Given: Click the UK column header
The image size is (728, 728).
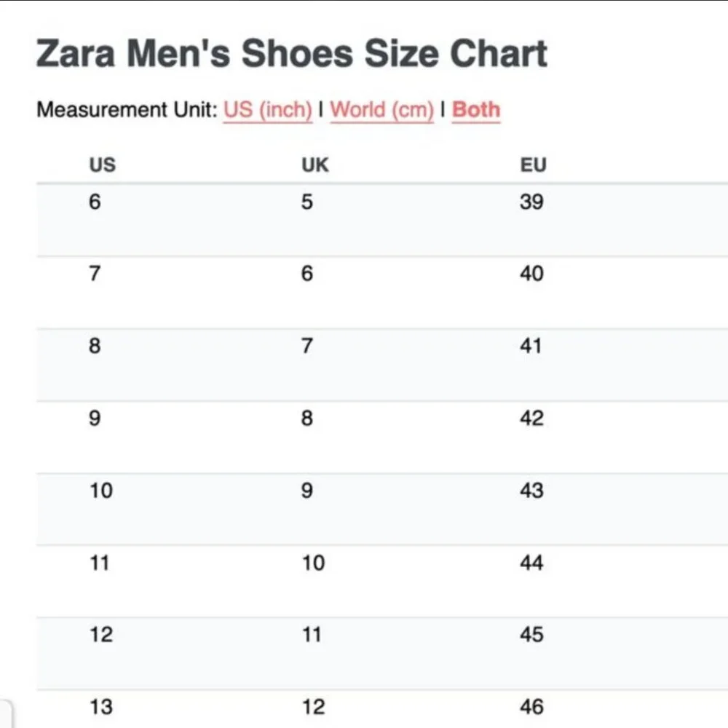Looking at the screenshot, I should pos(314,165).
